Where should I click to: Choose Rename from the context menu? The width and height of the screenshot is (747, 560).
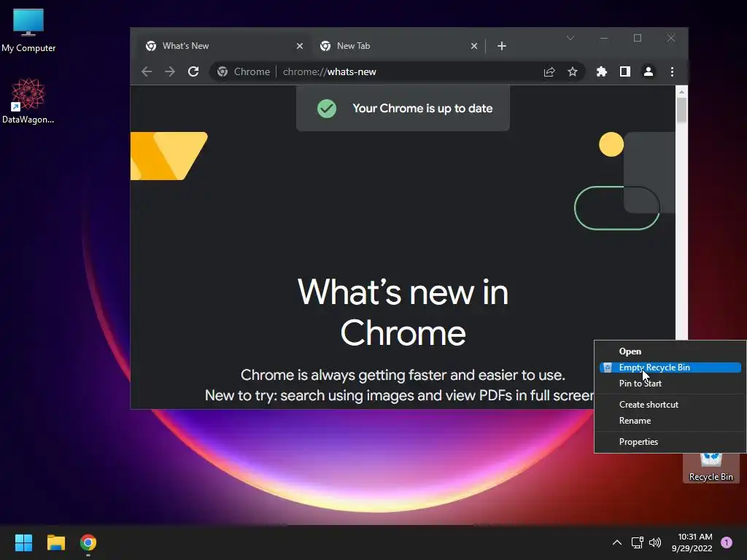[670, 421]
